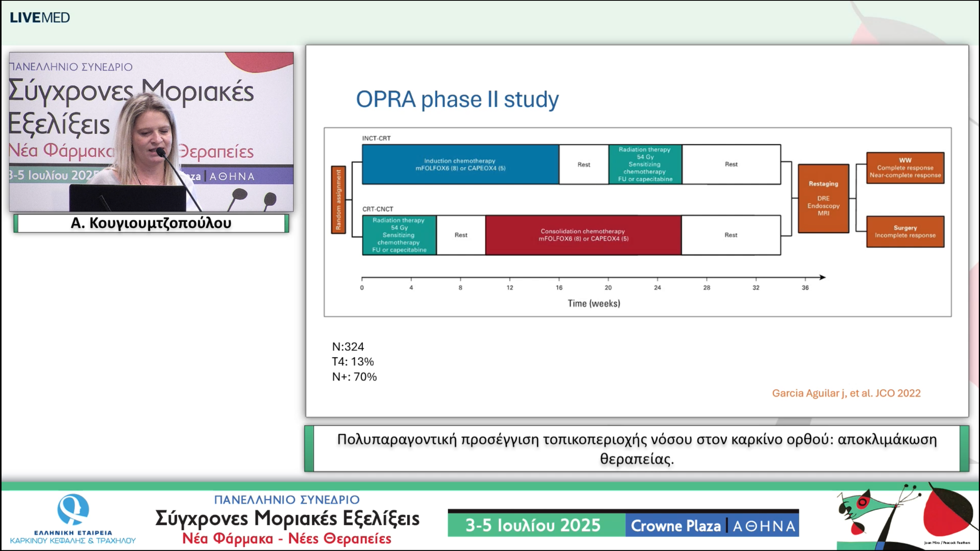Click the OPRA phase II study title
This screenshot has width=980, height=551.
point(457,99)
